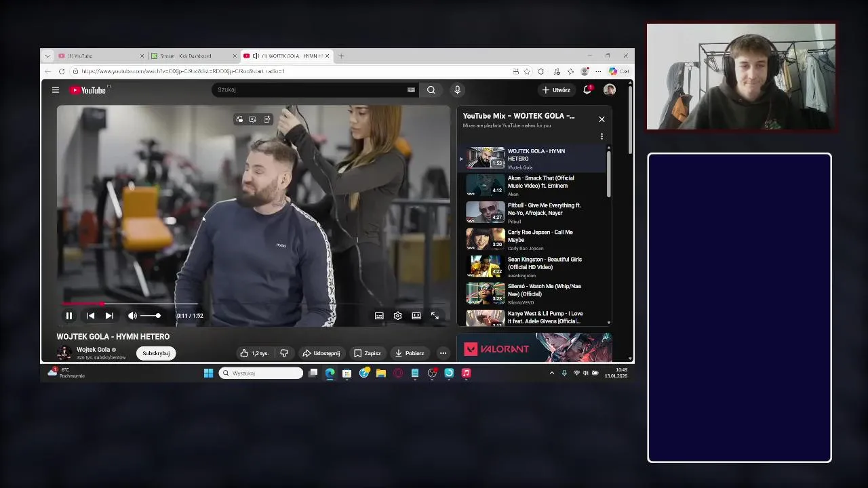Image resolution: width=868 pixels, height=488 pixels.
Task: Open File Explorer folder from the taskbar
Action: [x=381, y=373]
